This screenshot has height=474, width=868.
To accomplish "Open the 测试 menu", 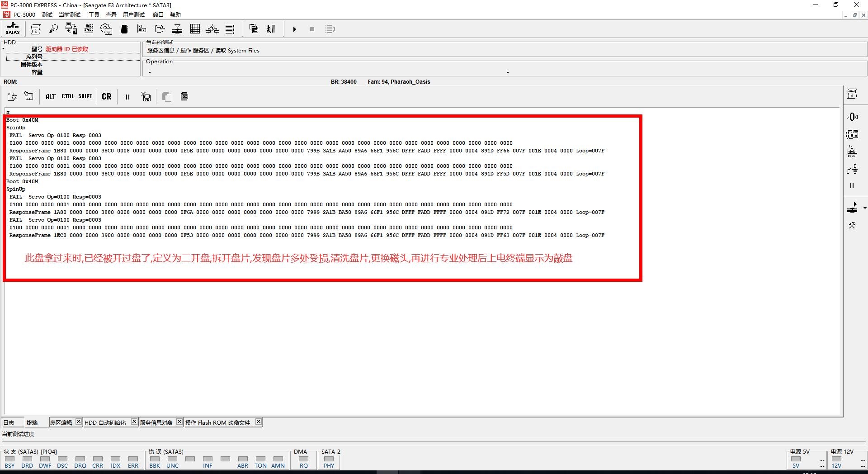I will 47,14.
